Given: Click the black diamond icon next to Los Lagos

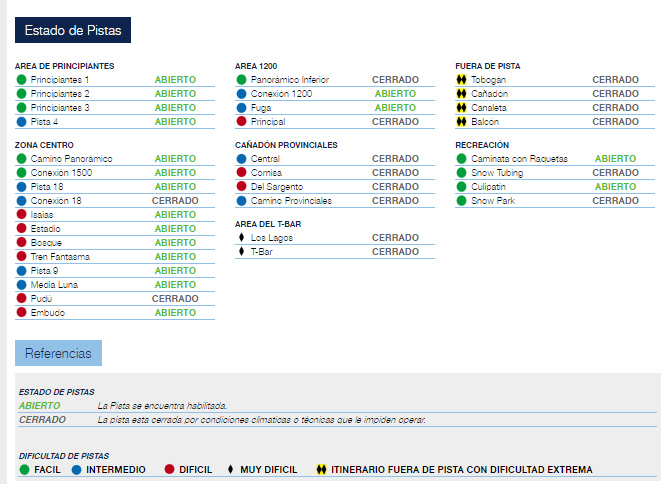Looking at the screenshot, I should point(241,237).
